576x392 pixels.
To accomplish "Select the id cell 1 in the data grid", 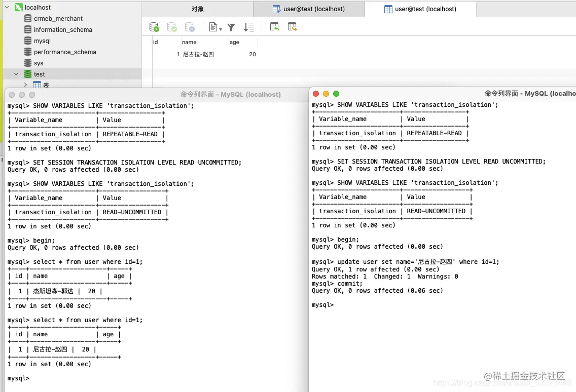I will (178, 54).
